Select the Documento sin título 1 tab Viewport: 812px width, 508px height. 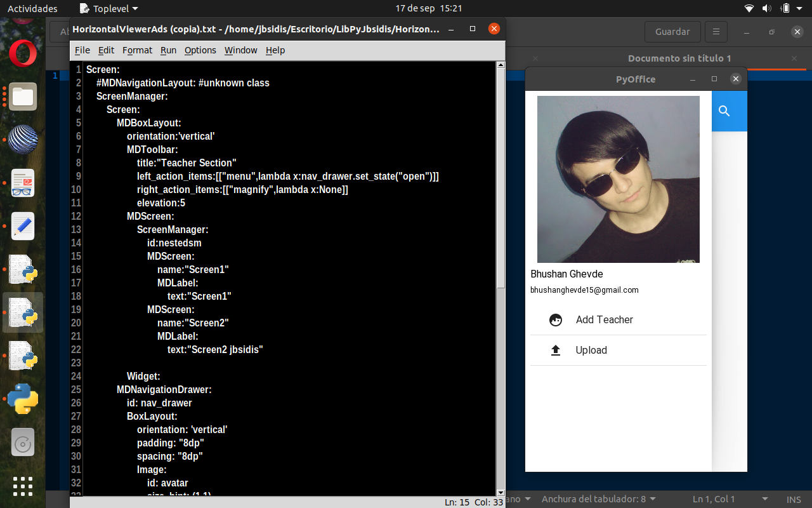[x=679, y=58]
